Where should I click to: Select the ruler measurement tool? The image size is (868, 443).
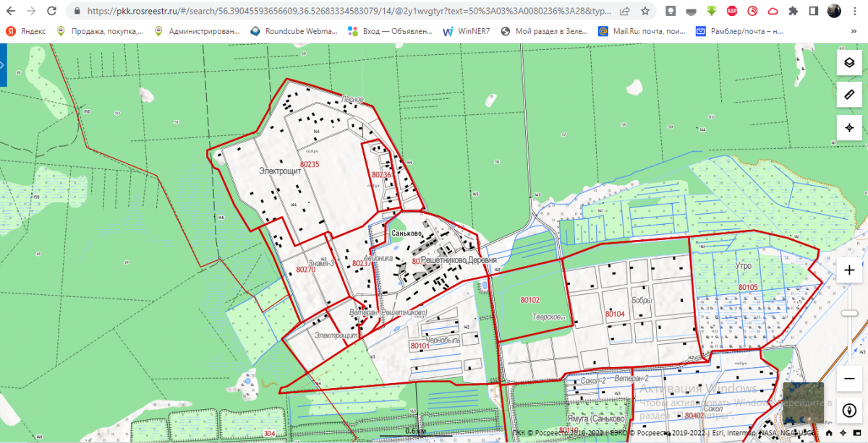[x=849, y=95]
